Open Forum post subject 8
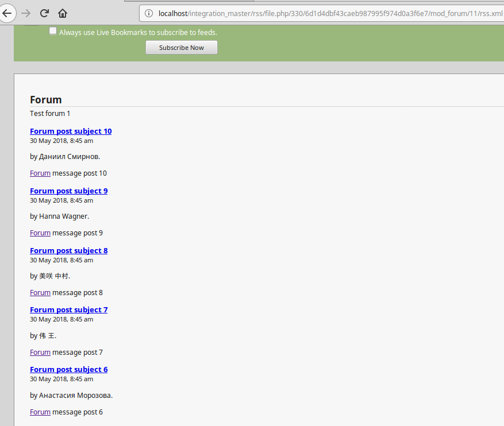The width and height of the screenshot is (504, 426). (x=69, y=251)
